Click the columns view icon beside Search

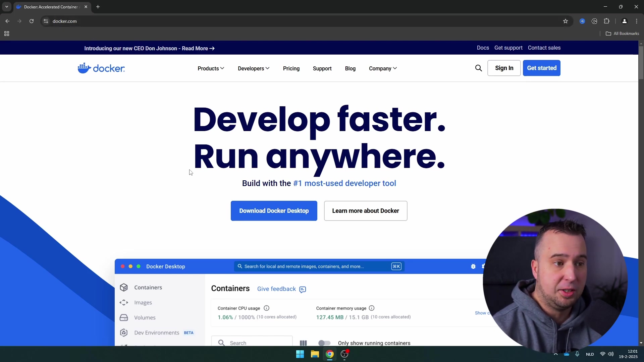[x=303, y=343]
